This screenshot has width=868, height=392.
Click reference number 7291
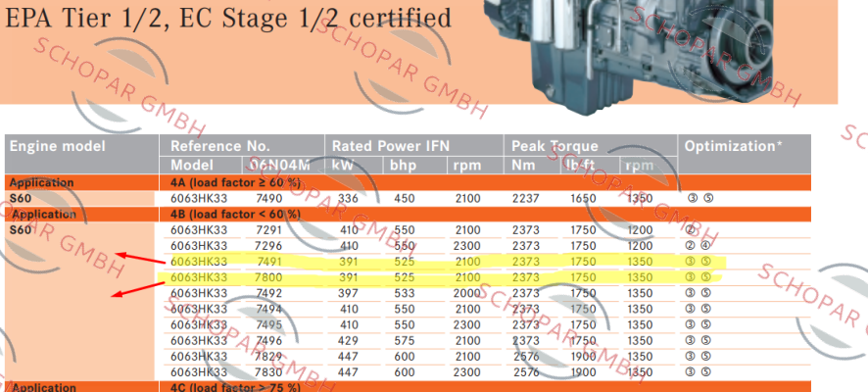pos(268,229)
